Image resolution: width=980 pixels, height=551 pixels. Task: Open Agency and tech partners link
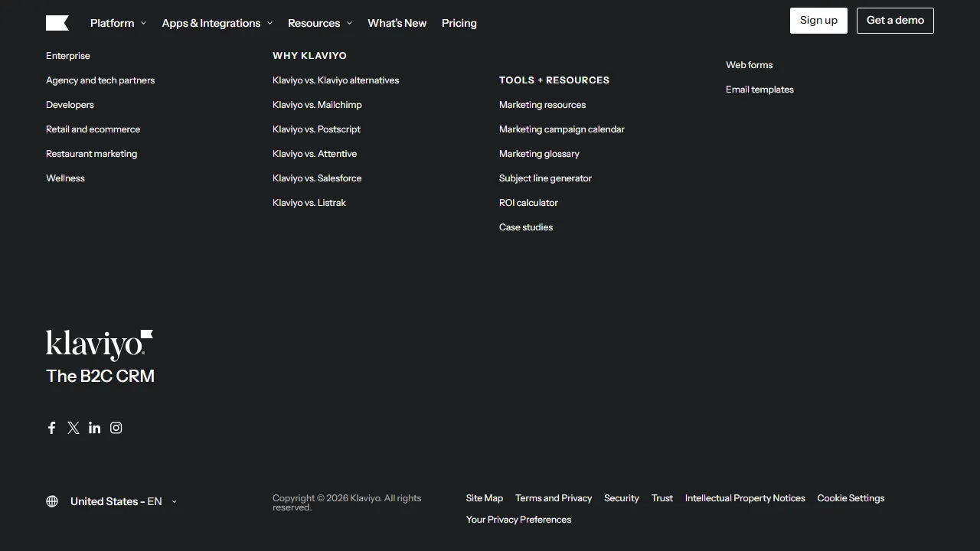(x=100, y=80)
